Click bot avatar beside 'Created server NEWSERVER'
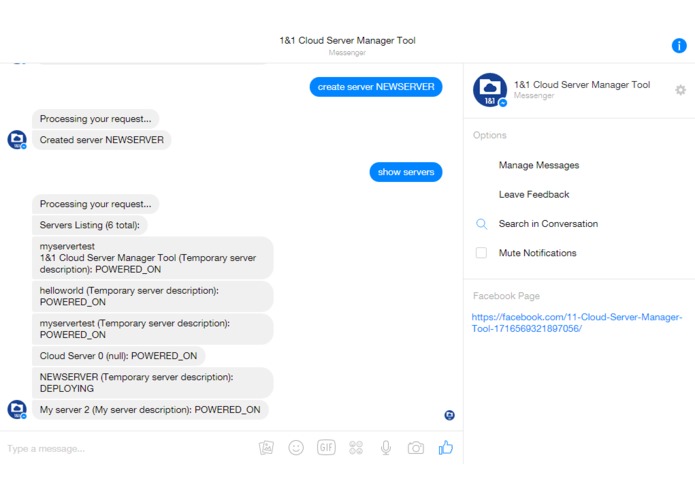695x494 pixels. (x=17, y=140)
